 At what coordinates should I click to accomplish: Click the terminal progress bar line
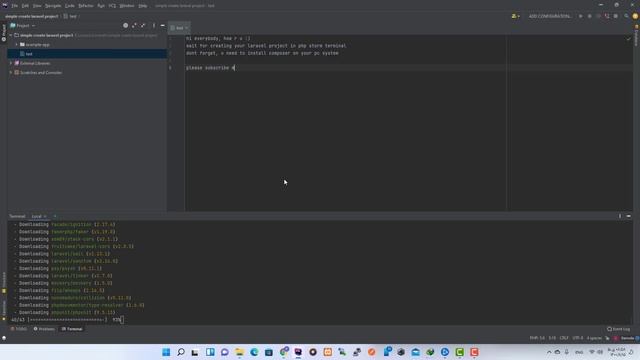[x=67, y=320]
